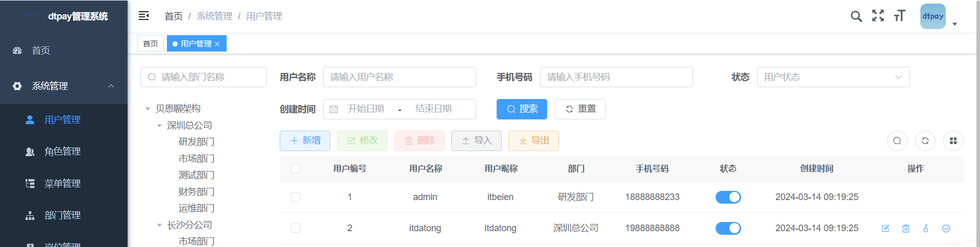This screenshot has height=247, width=980.
Task: Select 测试部门 in the department tree
Action: pyautogui.click(x=197, y=175)
